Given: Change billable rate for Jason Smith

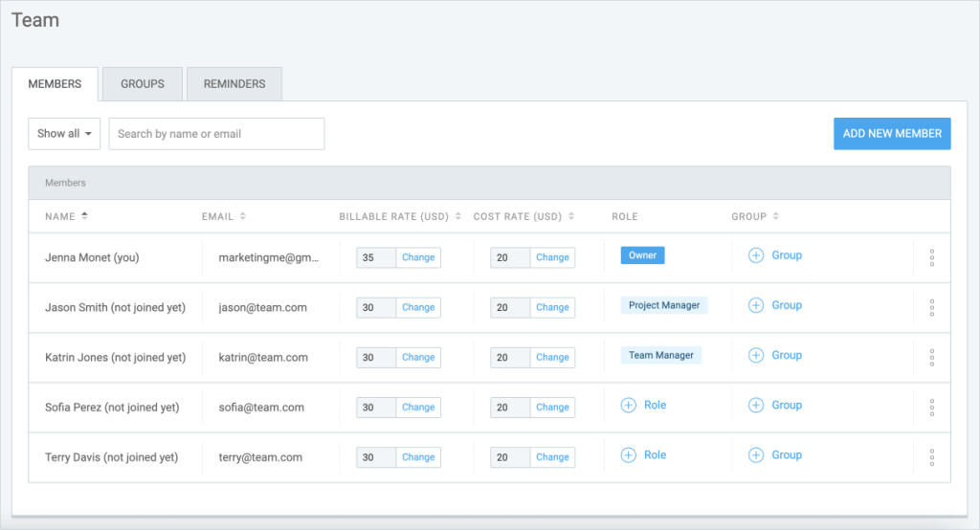Looking at the screenshot, I should pyautogui.click(x=418, y=307).
